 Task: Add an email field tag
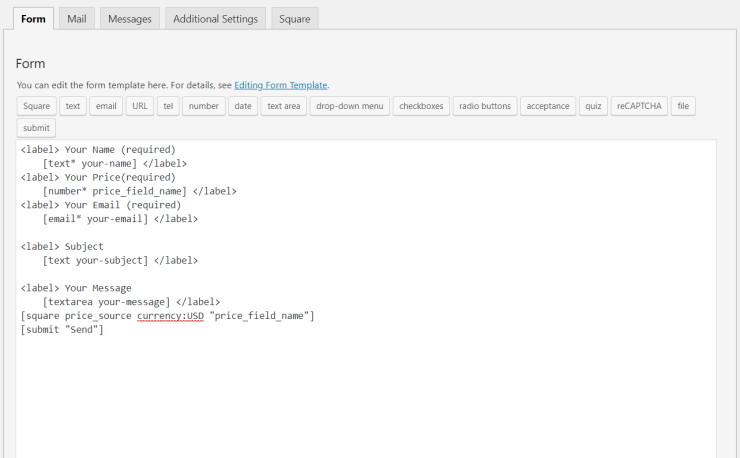click(106, 106)
